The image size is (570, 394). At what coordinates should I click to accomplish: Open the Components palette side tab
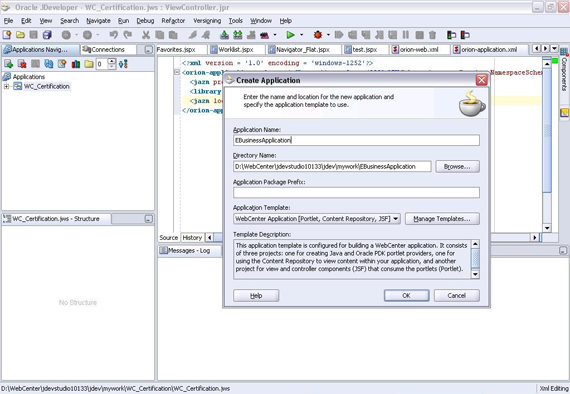(x=564, y=69)
